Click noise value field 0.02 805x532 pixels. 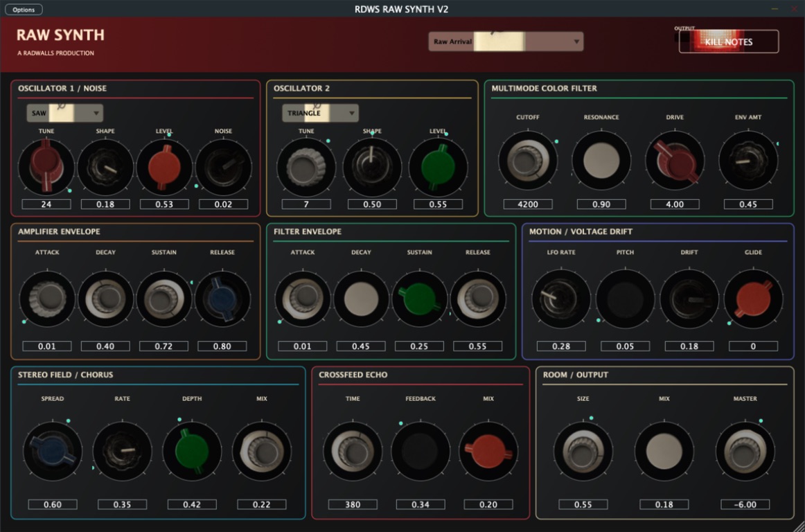[x=223, y=204]
